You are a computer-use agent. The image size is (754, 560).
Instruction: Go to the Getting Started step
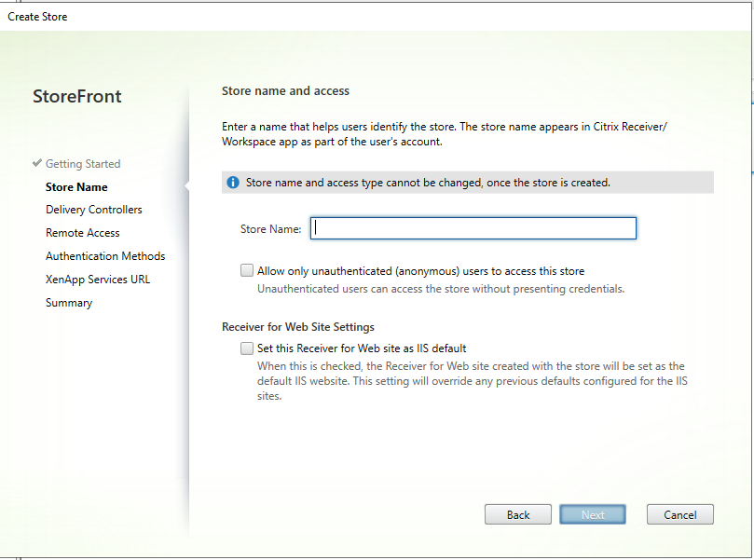pyautogui.click(x=83, y=164)
